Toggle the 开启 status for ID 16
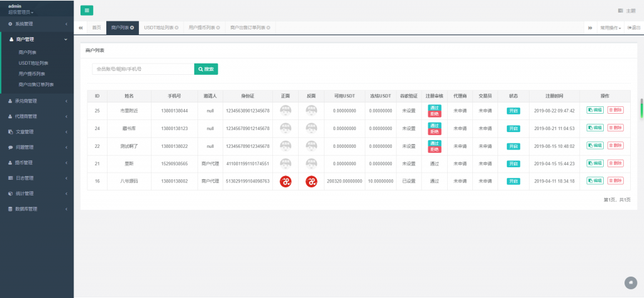 (x=514, y=181)
